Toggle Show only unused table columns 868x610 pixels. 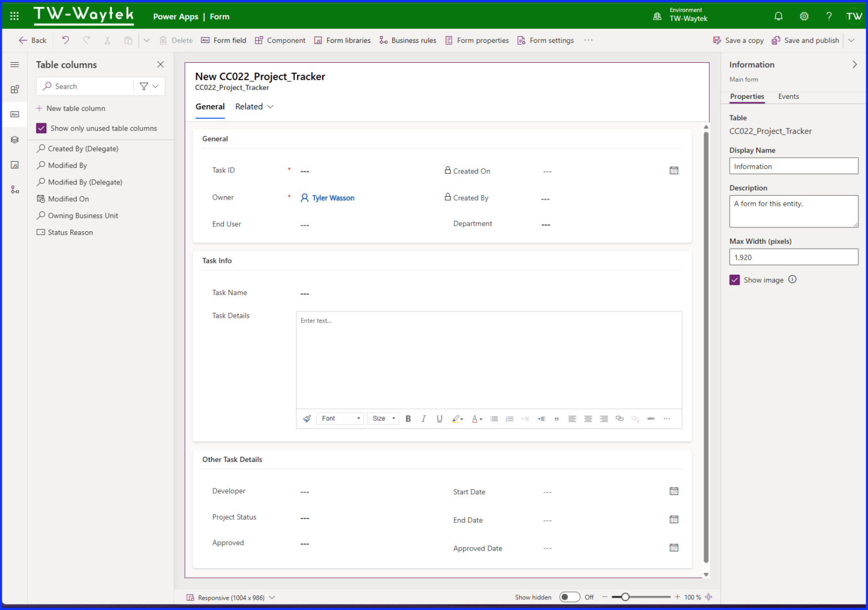click(x=41, y=128)
